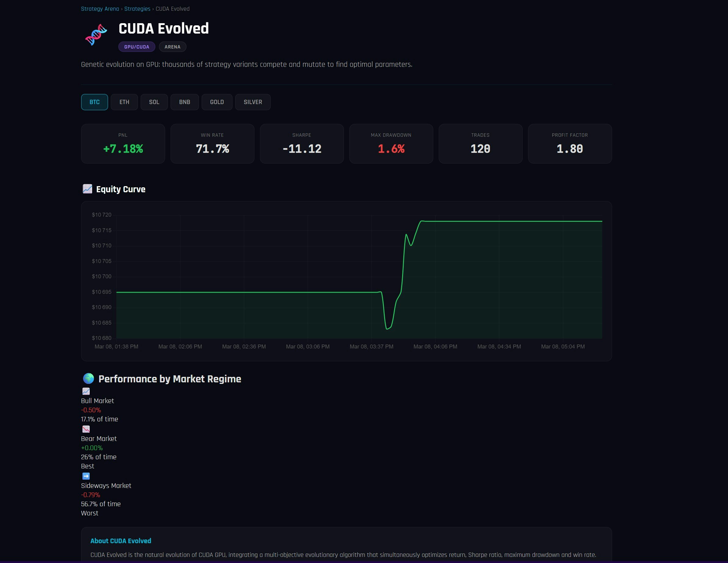
Task: Click the Max Drawdown 1.6% card
Action: (x=391, y=144)
